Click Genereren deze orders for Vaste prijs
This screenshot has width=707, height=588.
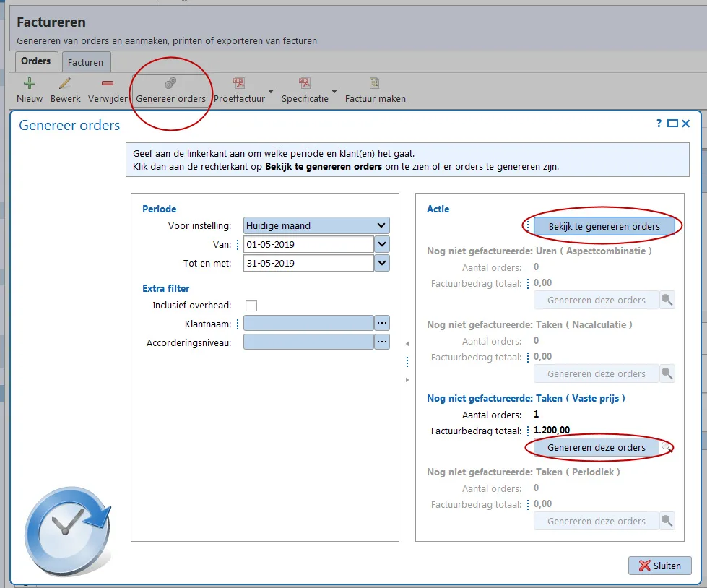pos(596,447)
